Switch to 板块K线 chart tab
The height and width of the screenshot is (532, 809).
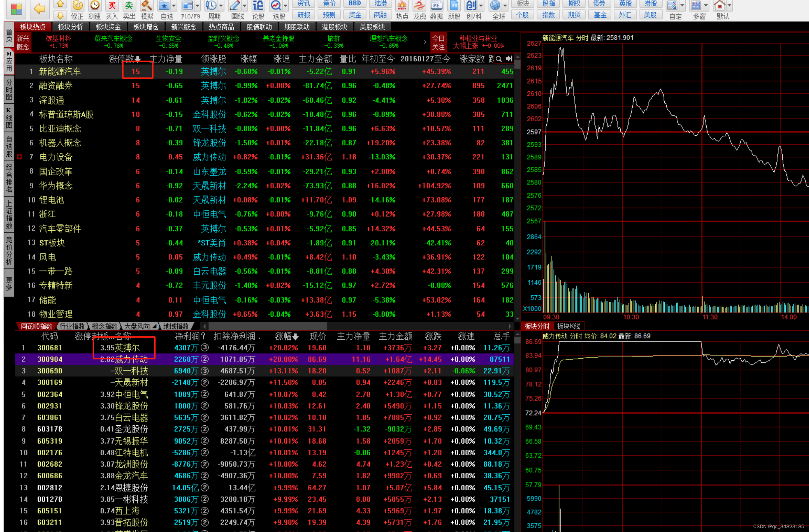tap(568, 326)
